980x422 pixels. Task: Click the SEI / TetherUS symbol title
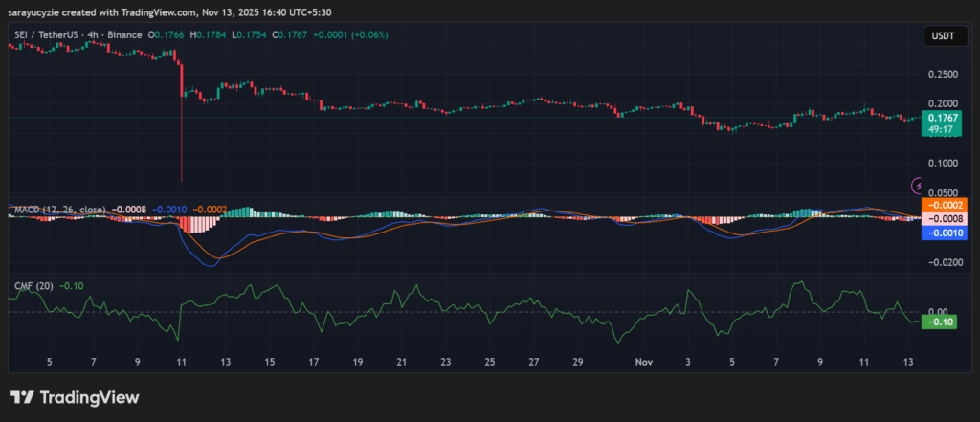click(48, 35)
